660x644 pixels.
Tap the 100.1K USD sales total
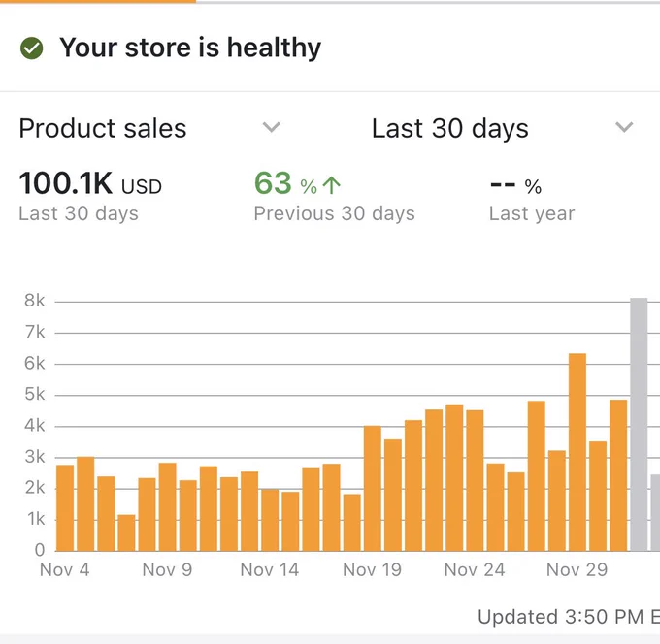pyautogui.click(x=90, y=183)
